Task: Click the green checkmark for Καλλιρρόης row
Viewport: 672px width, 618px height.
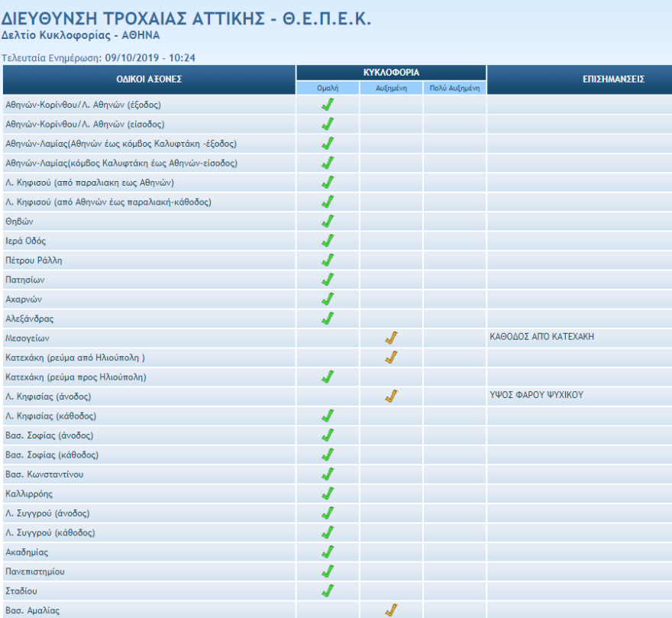Action: click(328, 493)
